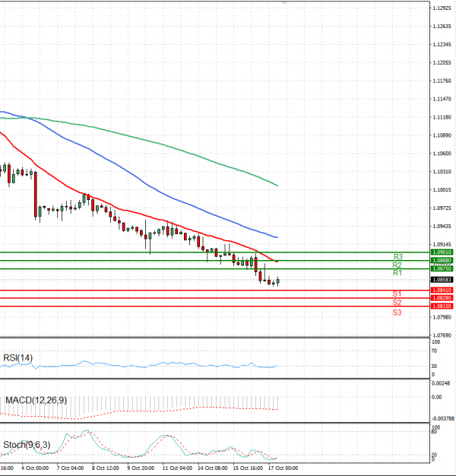The height and width of the screenshot is (476, 456).
Task: Click the most recent candlestick
Action: 278,282
